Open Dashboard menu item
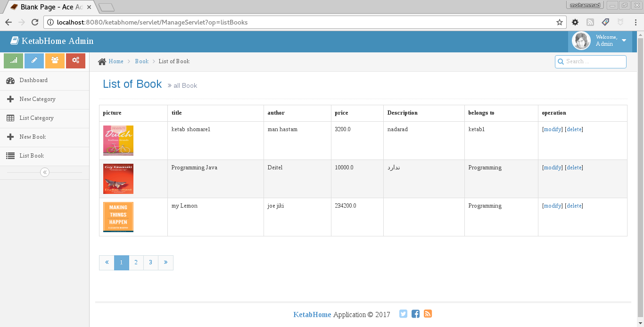 44,81
